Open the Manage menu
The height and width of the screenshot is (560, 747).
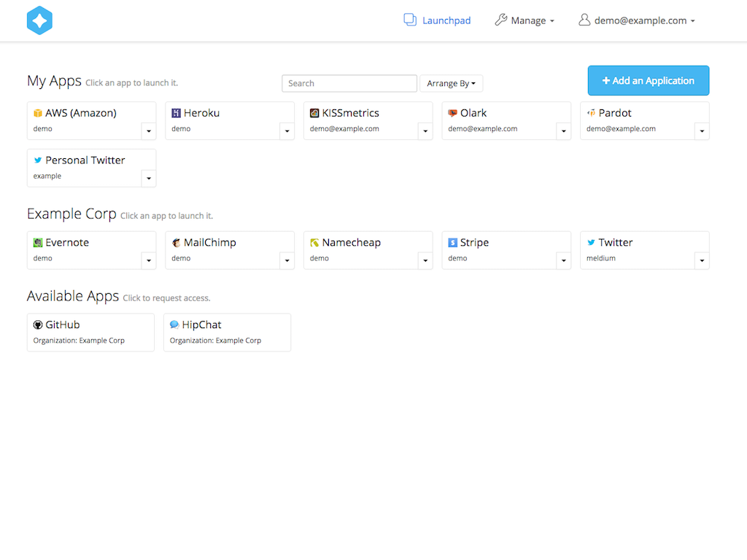pyautogui.click(x=525, y=20)
